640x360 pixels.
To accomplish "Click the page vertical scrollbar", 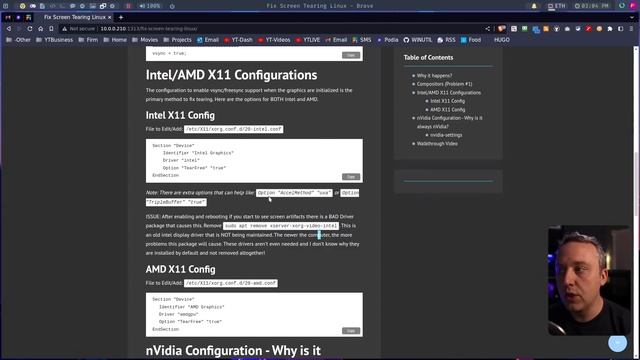I will point(636,202).
